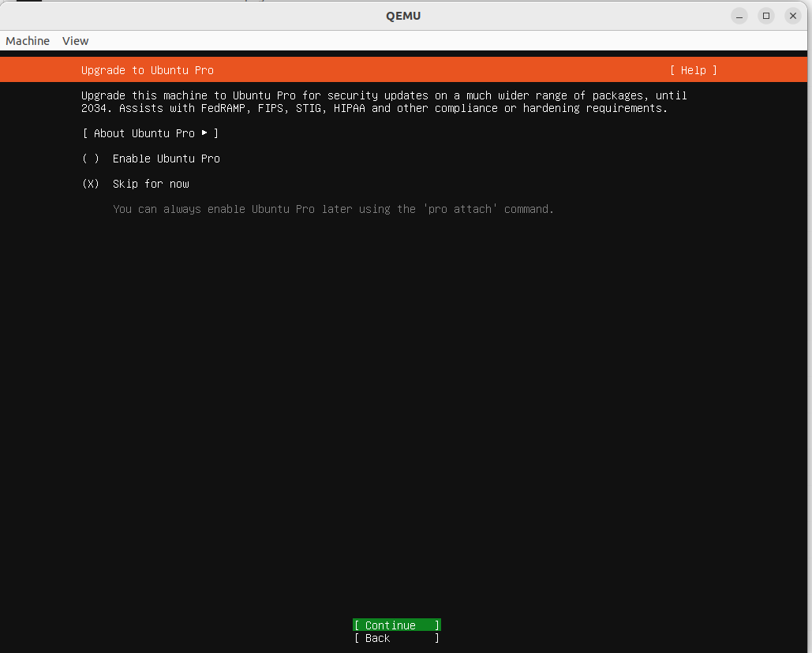Screen dimensions: 812x653
Task: Go back using the Back button
Action: click(x=396, y=638)
